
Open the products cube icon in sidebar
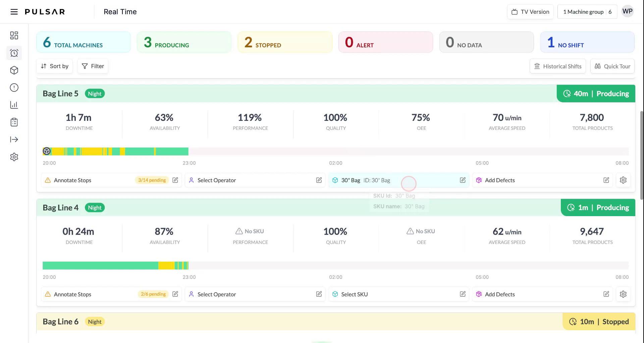[x=14, y=70]
